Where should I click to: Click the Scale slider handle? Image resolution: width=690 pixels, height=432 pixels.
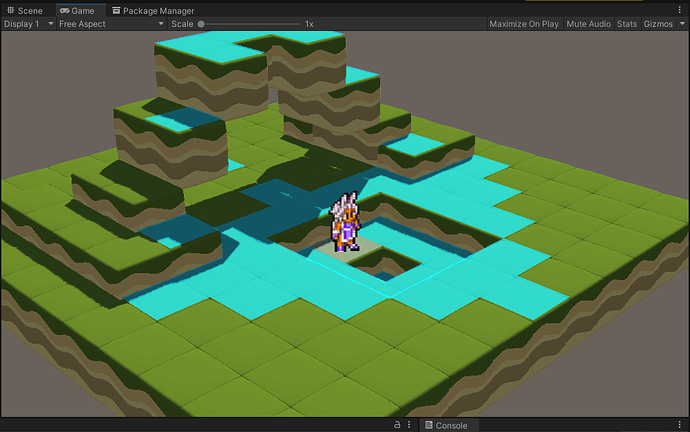201,24
